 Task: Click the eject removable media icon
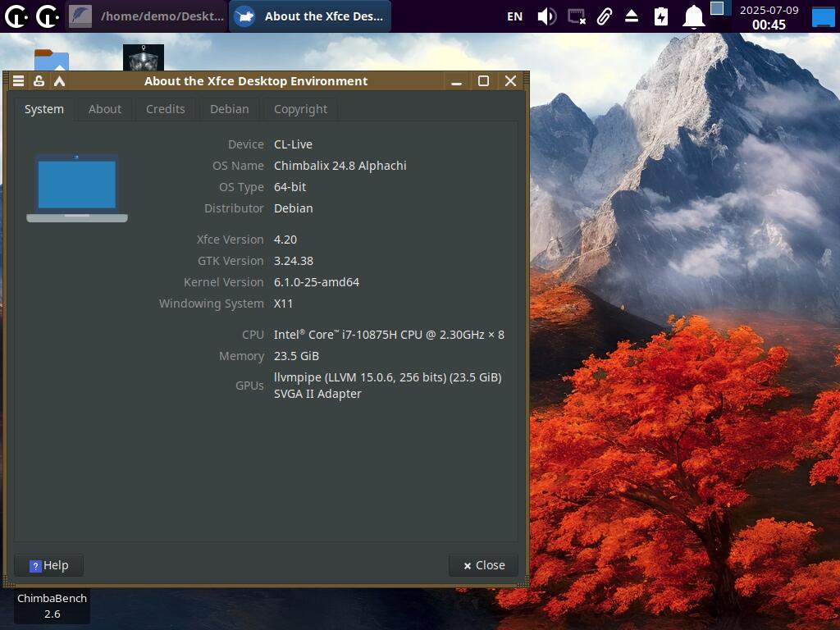coord(632,16)
